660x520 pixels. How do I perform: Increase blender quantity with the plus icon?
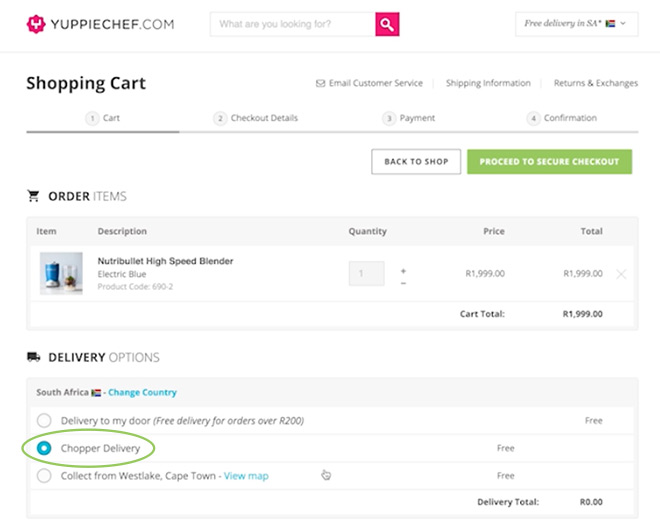tap(403, 271)
